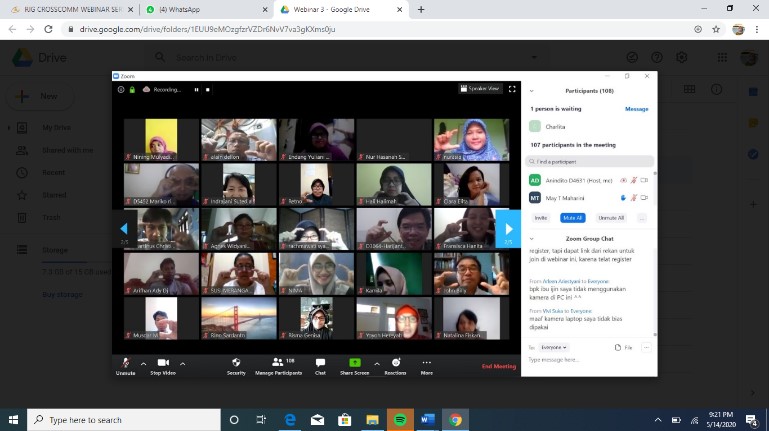Image resolution: width=769 pixels, height=431 pixels.
Task: Select Rino Sardanto Golden Gate thumbnail
Action: 239,318
